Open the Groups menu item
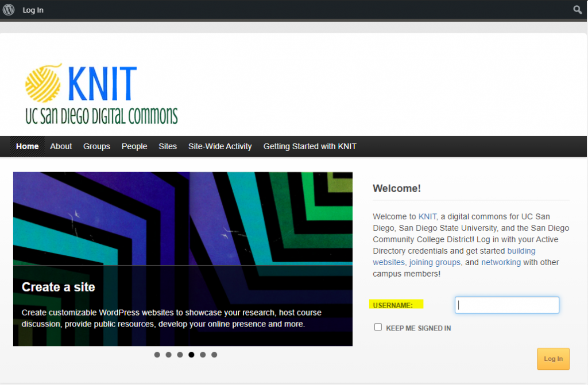The width and height of the screenshot is (588, 385). tap(96, 146)
